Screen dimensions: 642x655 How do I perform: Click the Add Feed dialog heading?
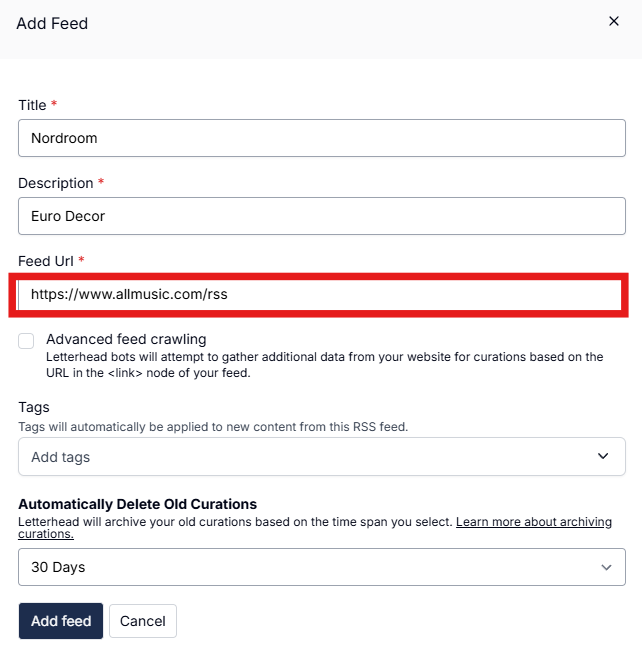(52, 23)
